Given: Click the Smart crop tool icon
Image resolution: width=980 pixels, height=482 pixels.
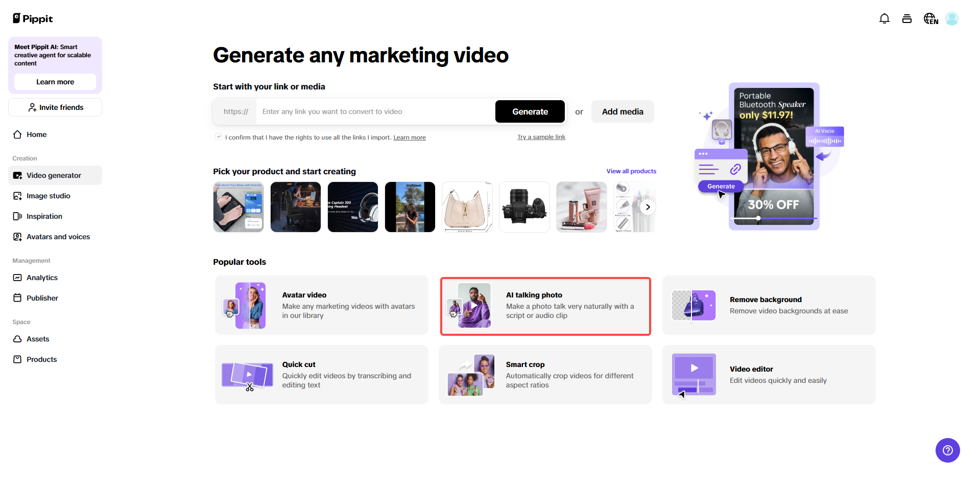Looking at the screenshot, I should pos(471,375).
